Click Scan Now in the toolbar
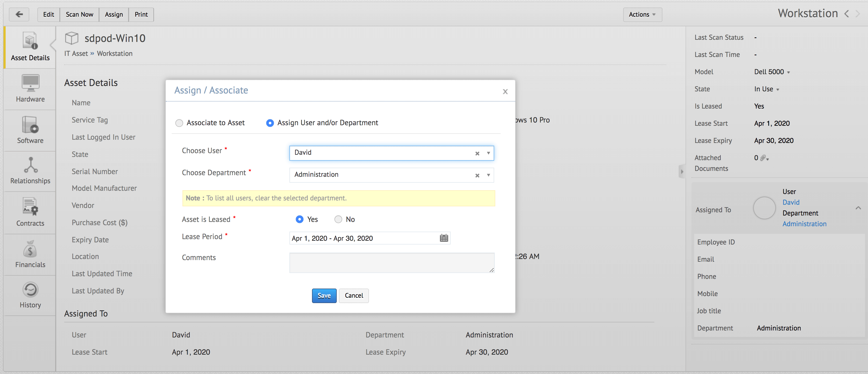 click(79, 15)
